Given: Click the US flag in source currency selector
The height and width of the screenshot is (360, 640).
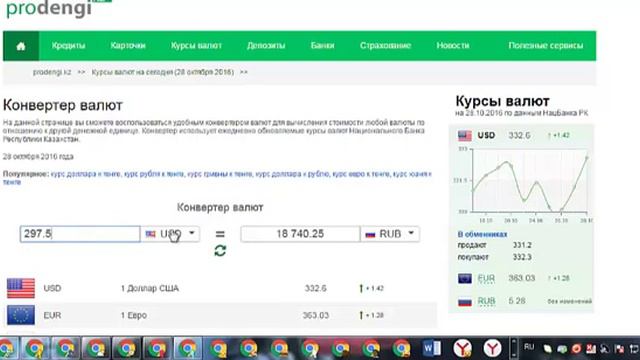Looking at the screenshot, I should [x=151, y=234].
